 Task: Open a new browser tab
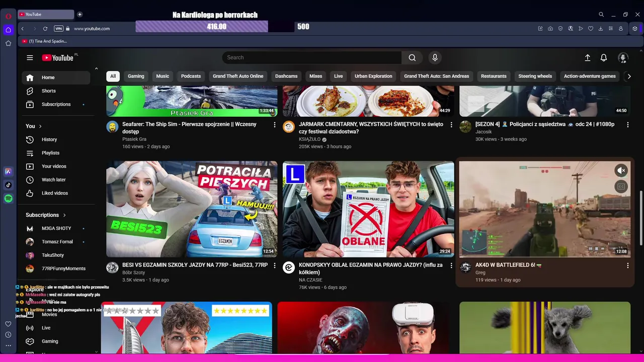(x=79, y=15)
